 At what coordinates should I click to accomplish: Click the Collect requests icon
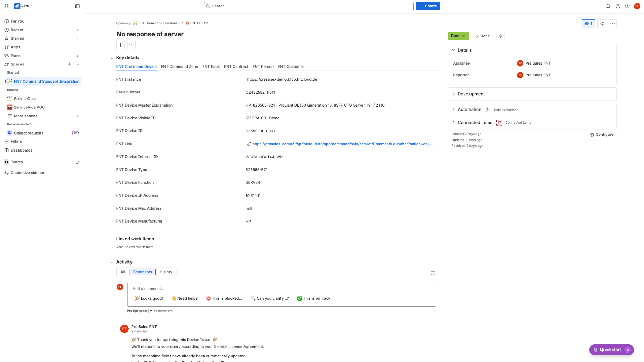[9, 133]
